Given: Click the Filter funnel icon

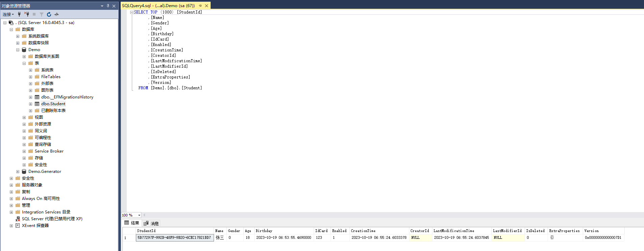Looking at the screenshot, I should (x=42, y=14).
